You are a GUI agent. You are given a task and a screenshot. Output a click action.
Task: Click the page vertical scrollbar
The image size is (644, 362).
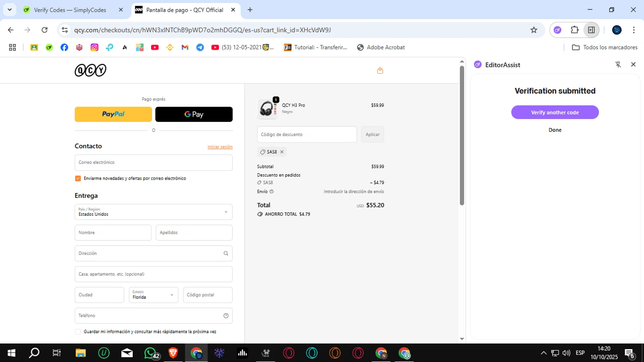(x=462, y=135)
